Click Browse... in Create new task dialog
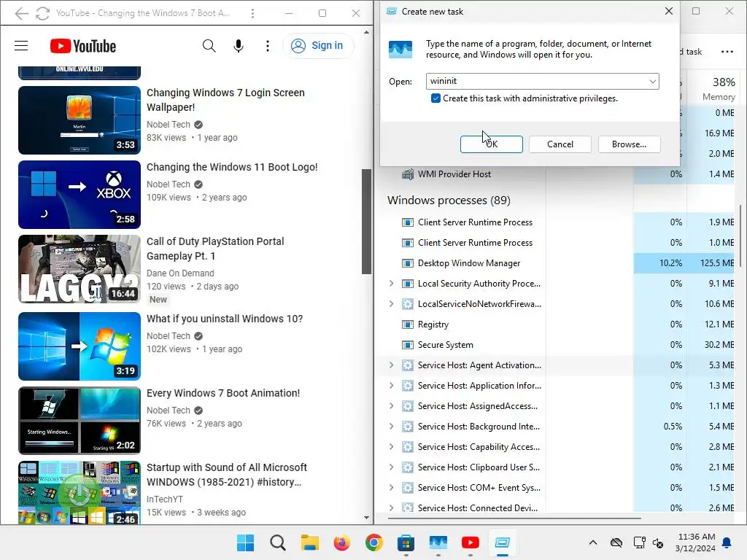747x560 pixels. pos(629,144)
